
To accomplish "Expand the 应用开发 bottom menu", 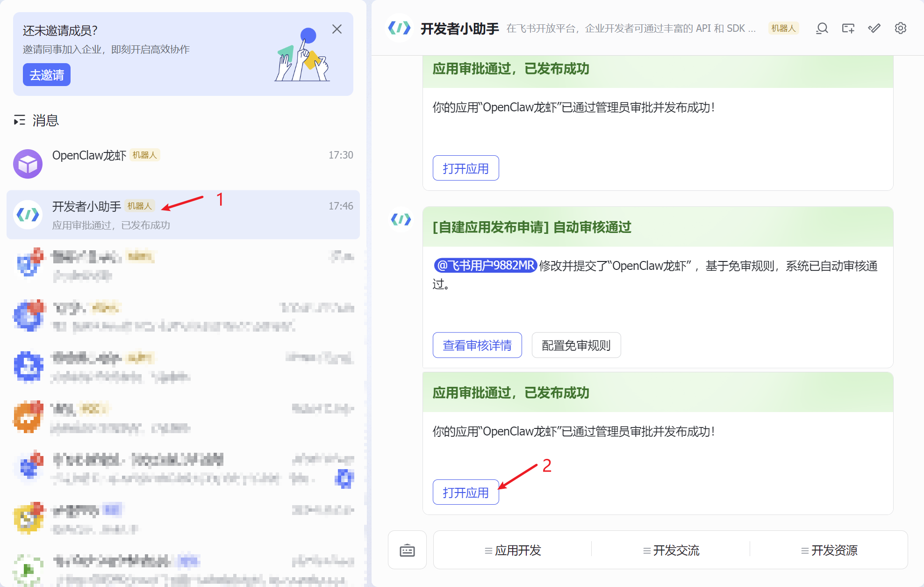I will tap(513, 551).
